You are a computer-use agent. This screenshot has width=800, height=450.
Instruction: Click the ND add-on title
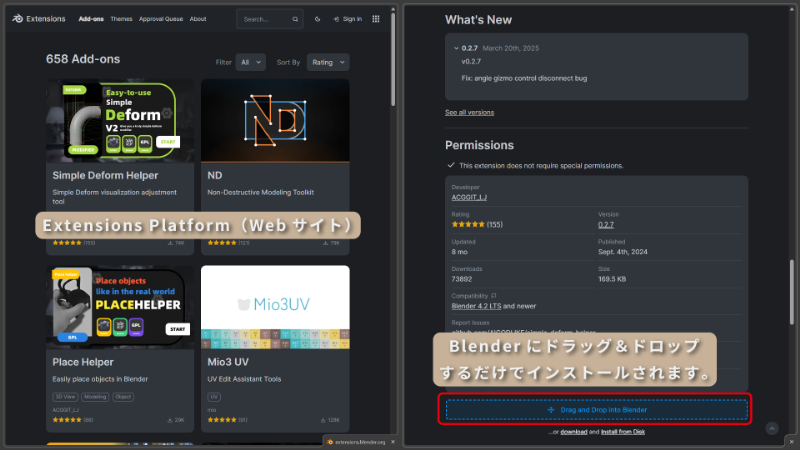(214, 176)
